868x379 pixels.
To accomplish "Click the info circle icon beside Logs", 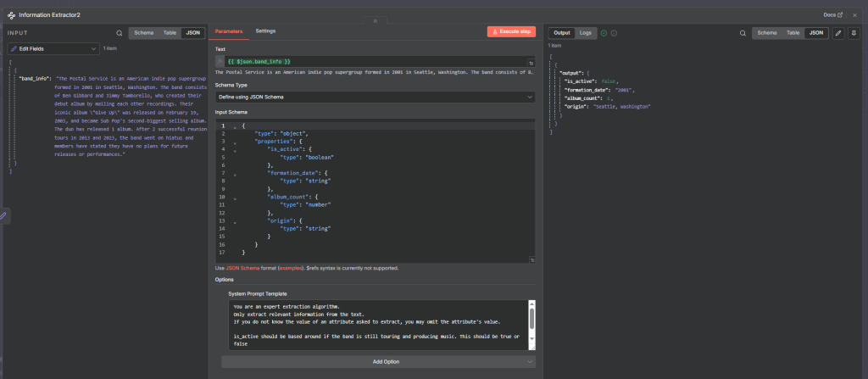I will 614,33.
